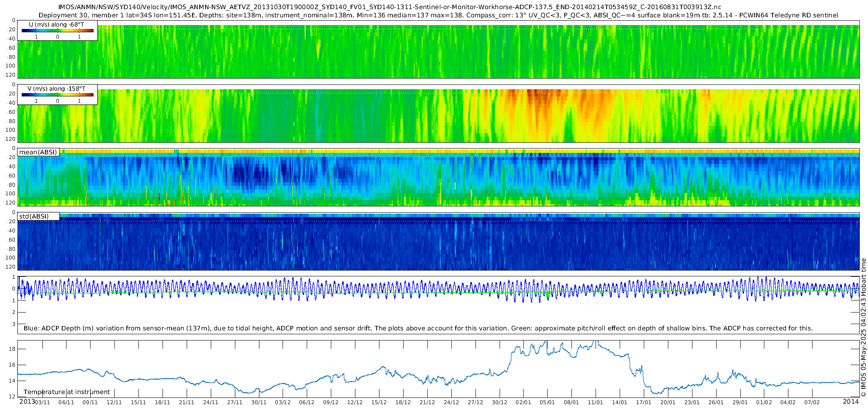Select the 11/01 date tick label

[596, 402]
